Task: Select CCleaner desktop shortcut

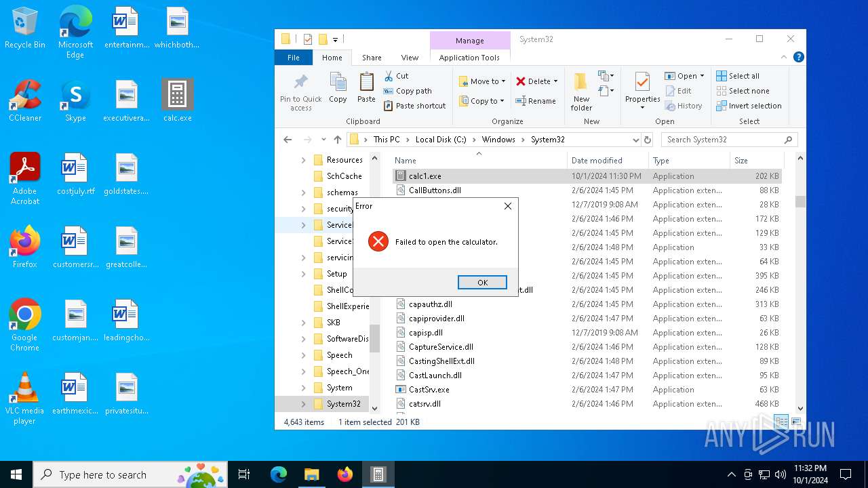Action: tap(25, 101)
